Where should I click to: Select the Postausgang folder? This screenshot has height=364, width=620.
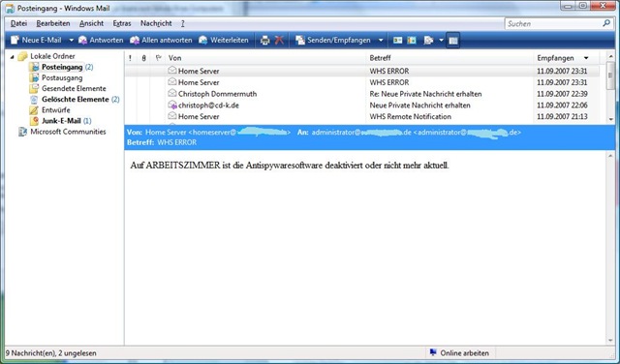pos(62,77)
